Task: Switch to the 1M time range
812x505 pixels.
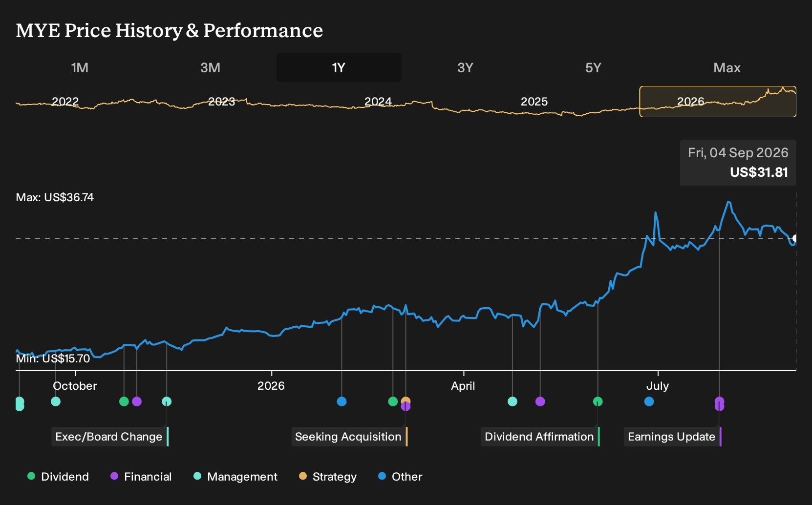Action: click(x=80, y=67)
